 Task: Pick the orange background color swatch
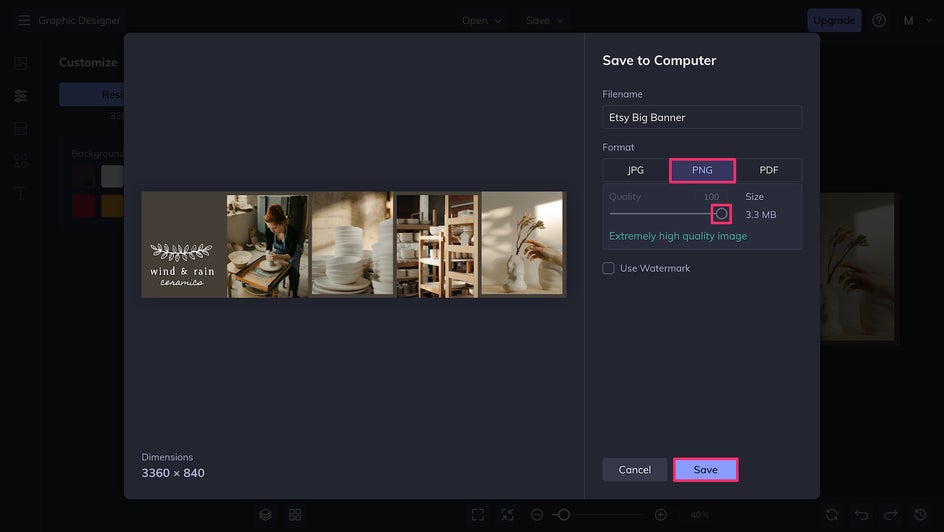coord(112,206)
